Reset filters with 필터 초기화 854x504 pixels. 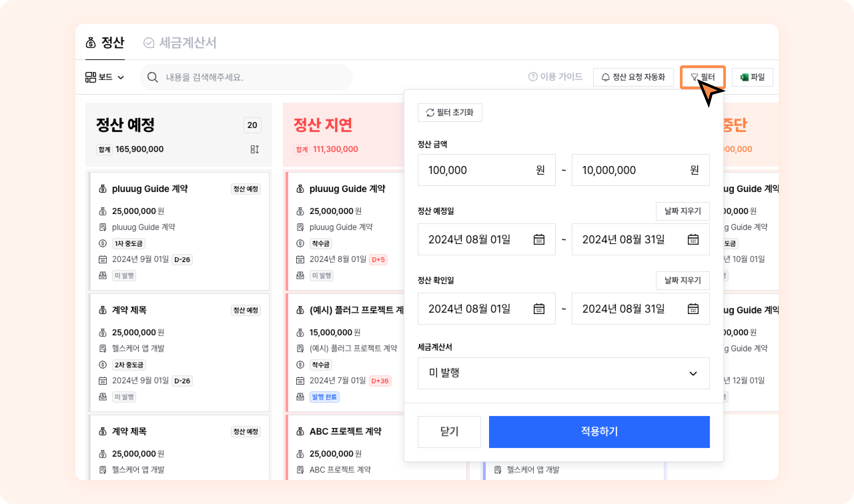(450, 112)
